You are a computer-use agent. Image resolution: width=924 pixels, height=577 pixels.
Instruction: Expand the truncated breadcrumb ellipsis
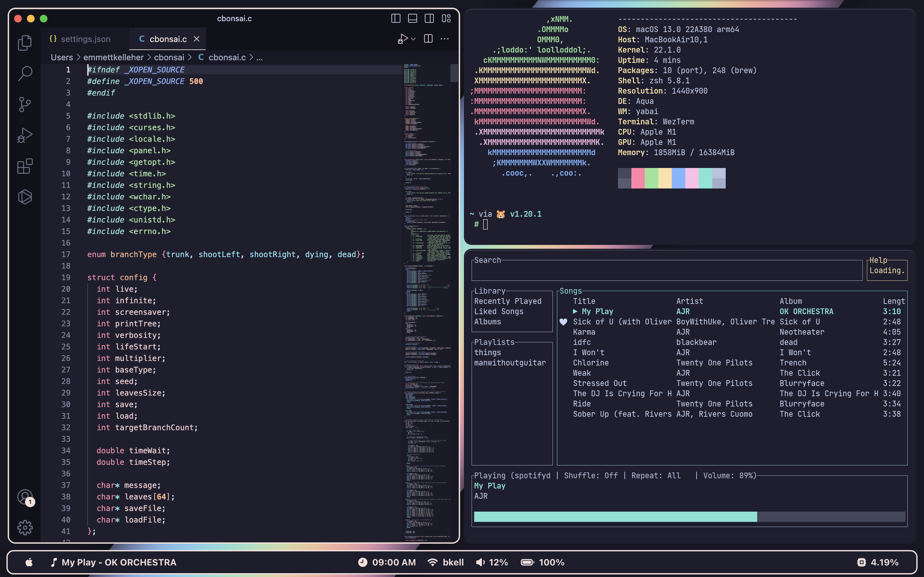[x=260, y=57]
